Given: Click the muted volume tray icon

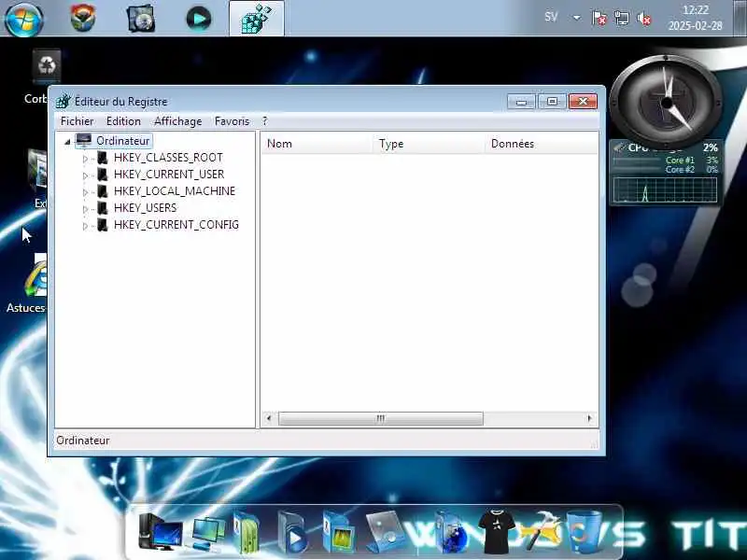Looking at the screenshot, I should 644,19.
